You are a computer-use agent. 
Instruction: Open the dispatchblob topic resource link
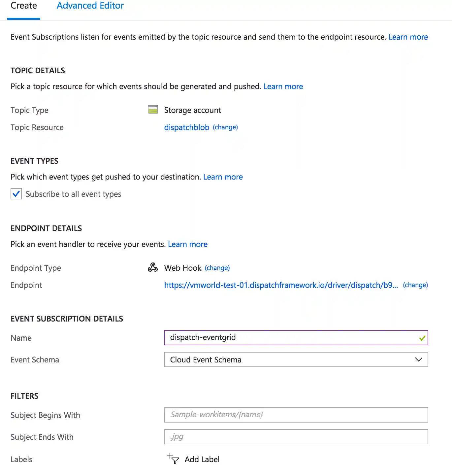click(x=187, y=127)
